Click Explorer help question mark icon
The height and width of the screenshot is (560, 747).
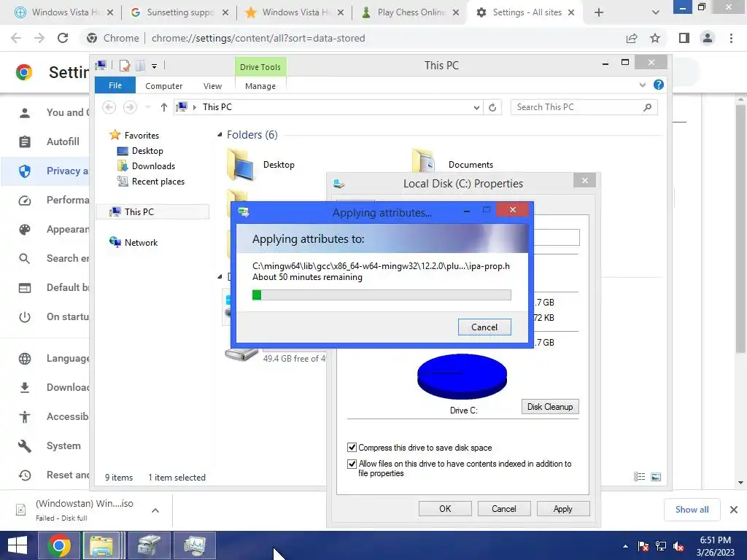(659, 85)
